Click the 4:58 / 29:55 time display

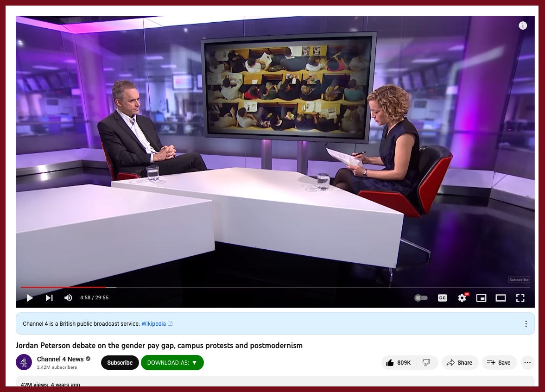pos(94,298)
